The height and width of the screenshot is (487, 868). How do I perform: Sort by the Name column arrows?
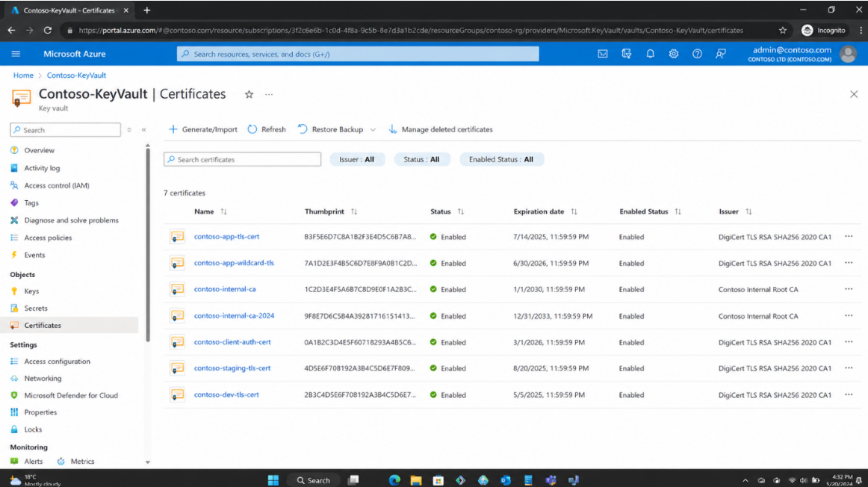tap(223, 212)
